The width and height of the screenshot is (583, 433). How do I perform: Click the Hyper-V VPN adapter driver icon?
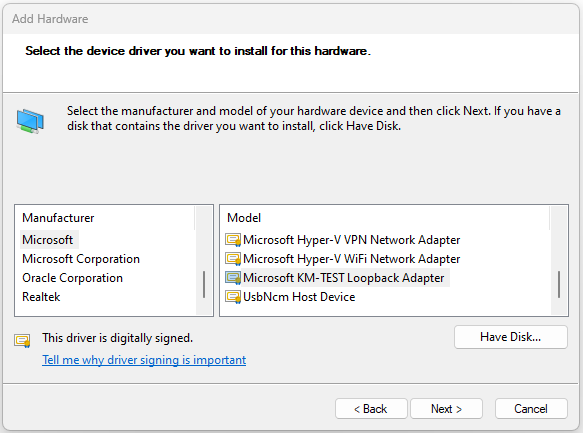pyautogui.click(x=233, y=240)
